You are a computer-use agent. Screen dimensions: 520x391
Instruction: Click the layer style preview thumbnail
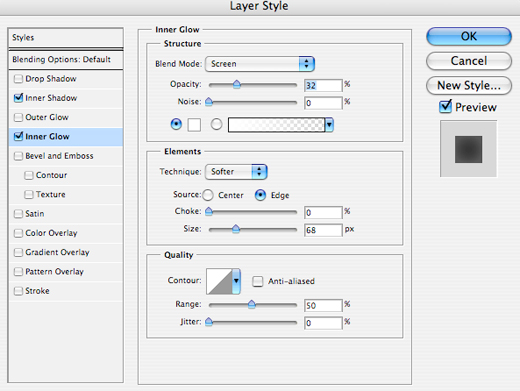[x=468, y=149]
